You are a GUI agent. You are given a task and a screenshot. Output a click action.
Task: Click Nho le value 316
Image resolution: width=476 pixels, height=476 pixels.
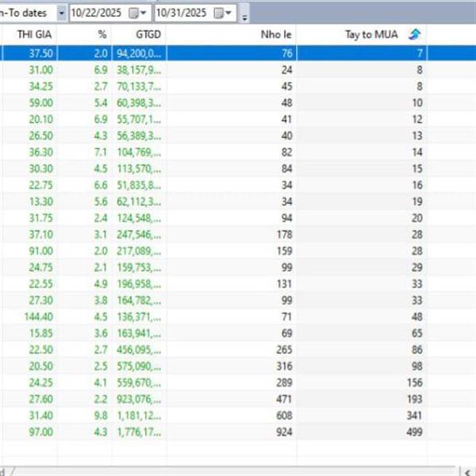285,366
